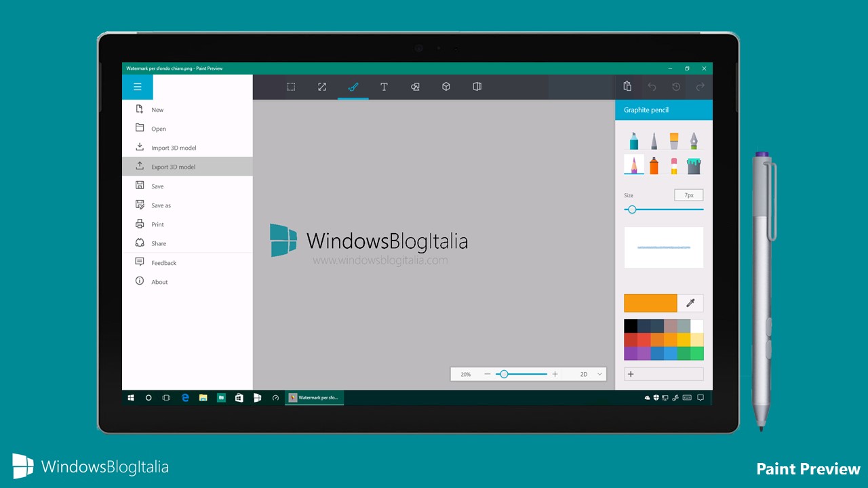Open Feedback from the menu

click(x=187, y=262)
